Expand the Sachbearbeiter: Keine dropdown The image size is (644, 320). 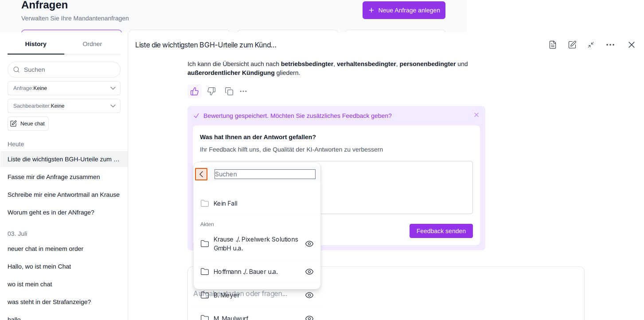(x=64, y=106)
